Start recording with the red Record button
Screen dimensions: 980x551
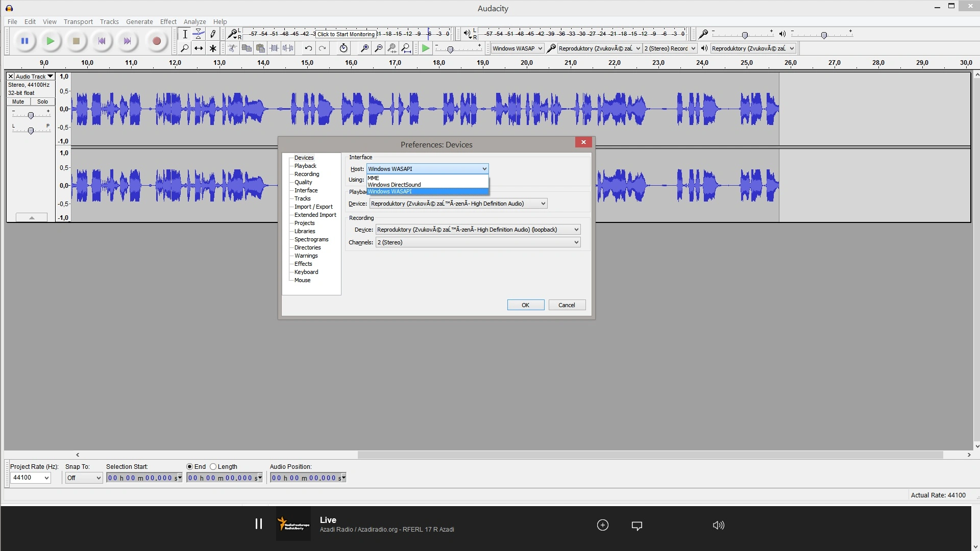pos(157,41)
